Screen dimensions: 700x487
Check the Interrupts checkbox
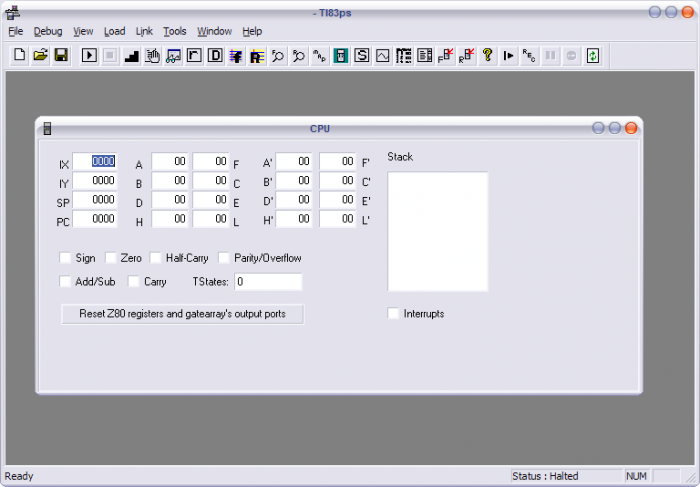(x=393, y=314)
